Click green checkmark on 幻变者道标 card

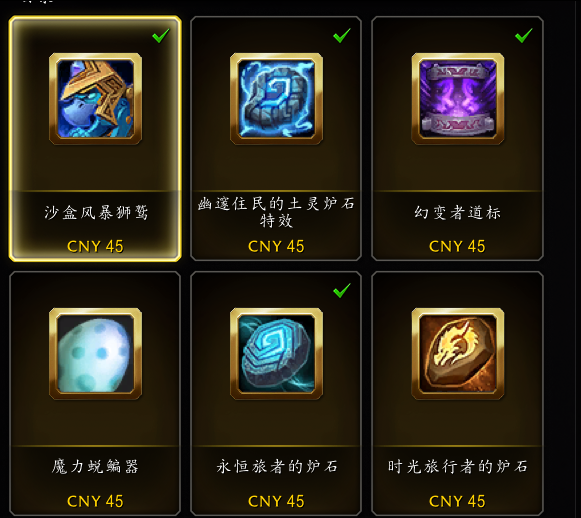[524, 36]
